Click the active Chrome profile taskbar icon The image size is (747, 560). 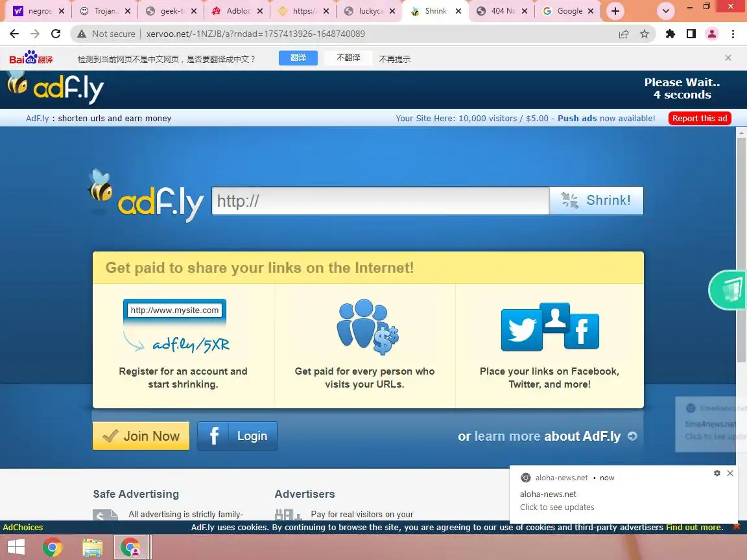[130, 546]
